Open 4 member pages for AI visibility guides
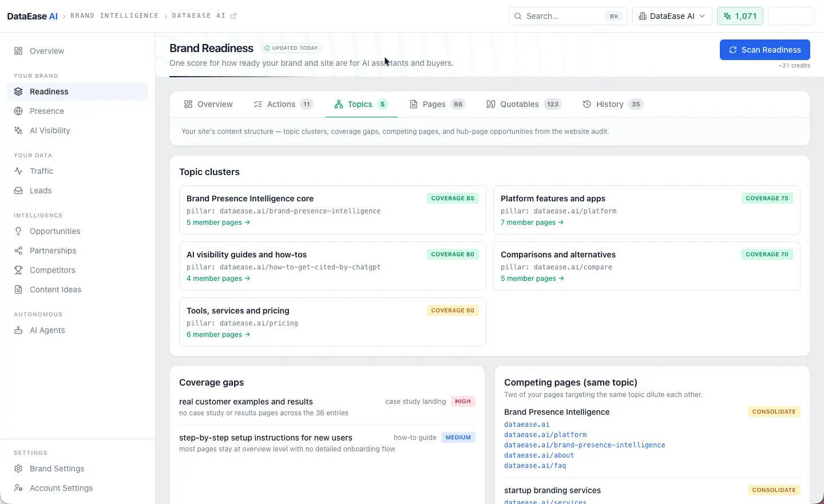The width and height of the screenshot is (824, 504). (x=218, y=279)
